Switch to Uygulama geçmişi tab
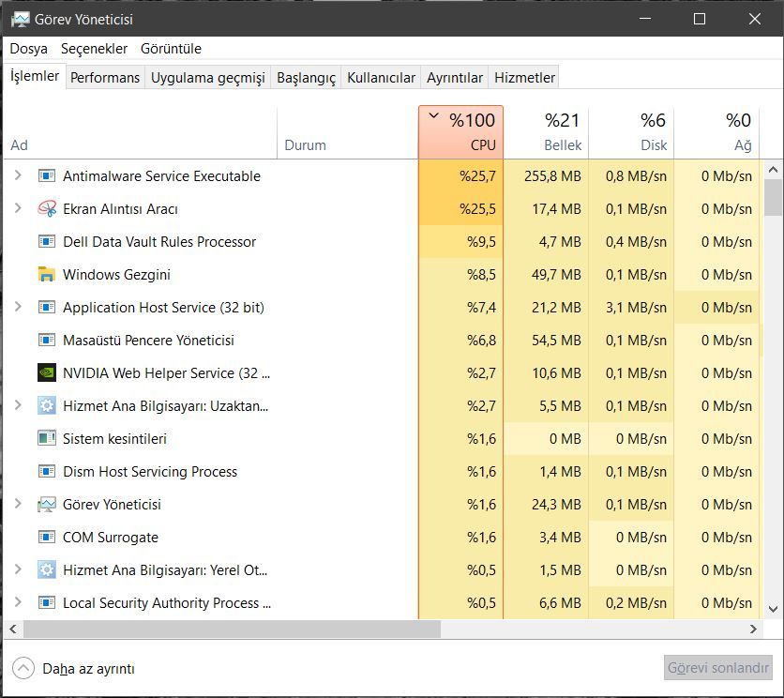Screen dimensions: 784x698 coord(208,78)
